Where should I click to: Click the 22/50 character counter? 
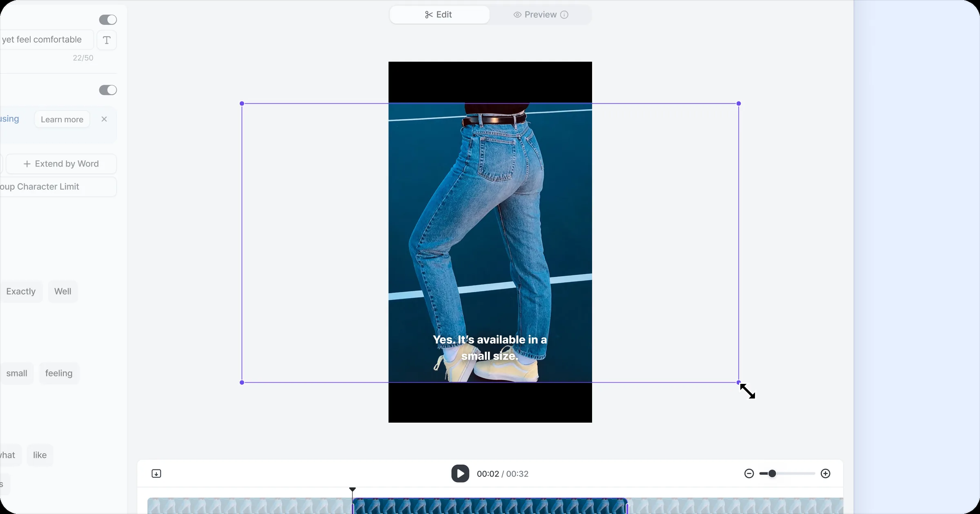coord(83,58)
